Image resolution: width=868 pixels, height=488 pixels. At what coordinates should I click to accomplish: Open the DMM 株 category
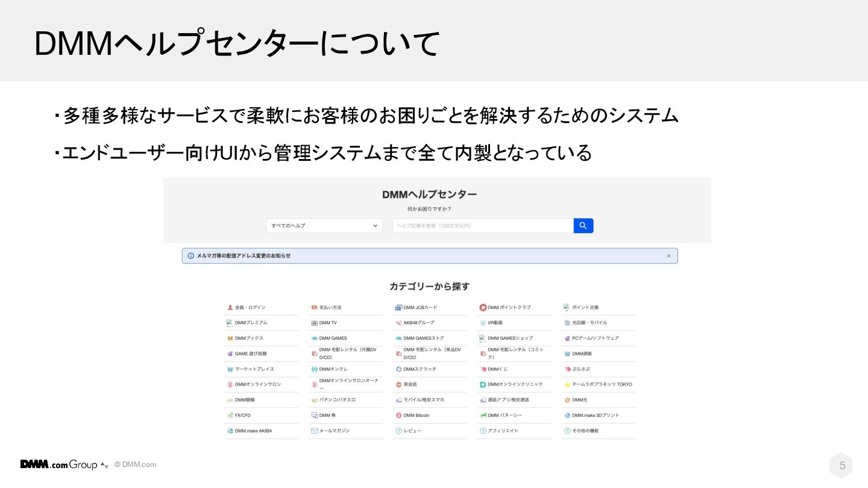(x=345, y=415)
